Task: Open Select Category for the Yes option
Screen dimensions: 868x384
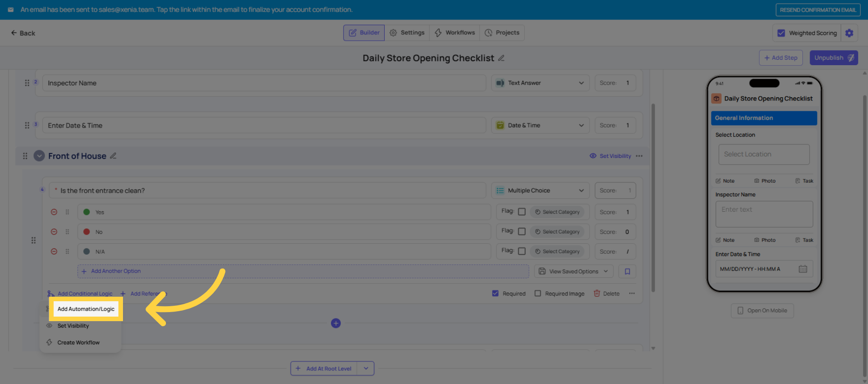Action: [557, 212]
